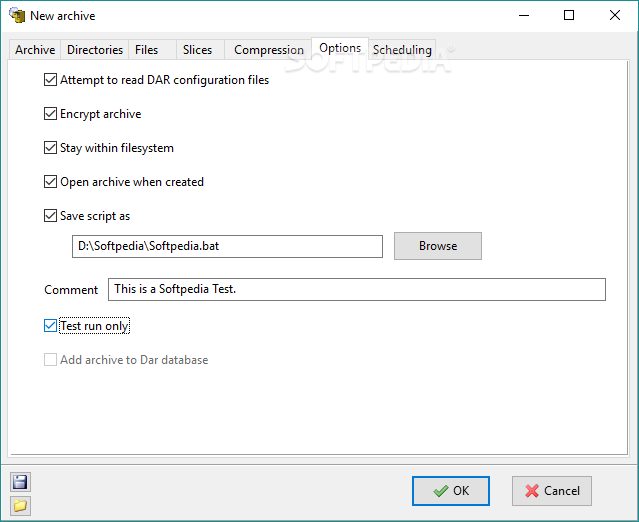The height and width of the screenshot is (522, 639).
Task: Toggle Open archive when created
Action: click(x=50, y=181)
